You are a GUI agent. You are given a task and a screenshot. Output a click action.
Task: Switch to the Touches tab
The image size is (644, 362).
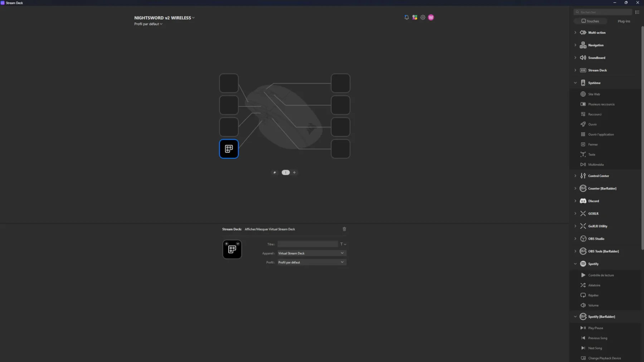click(x=590, y=21)
